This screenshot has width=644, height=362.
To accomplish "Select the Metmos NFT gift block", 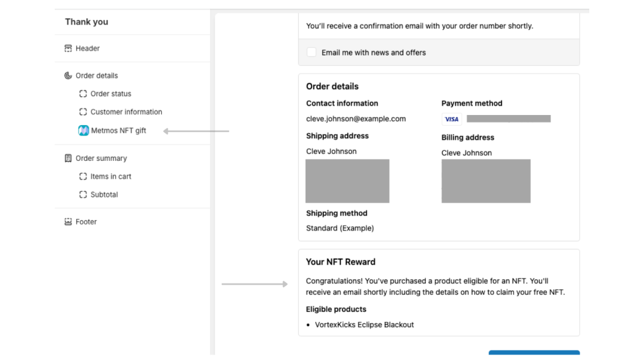I will click(119, 131).
